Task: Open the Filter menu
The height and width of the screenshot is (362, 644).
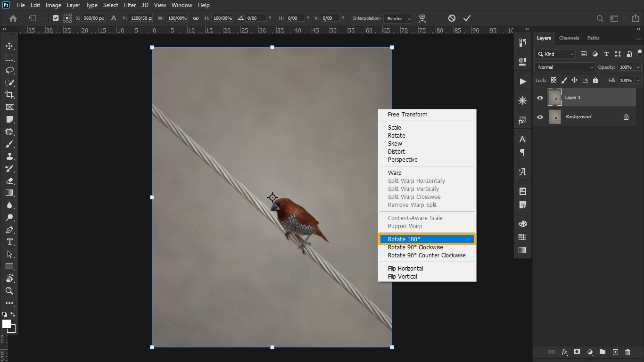Action: click(129, 5)
